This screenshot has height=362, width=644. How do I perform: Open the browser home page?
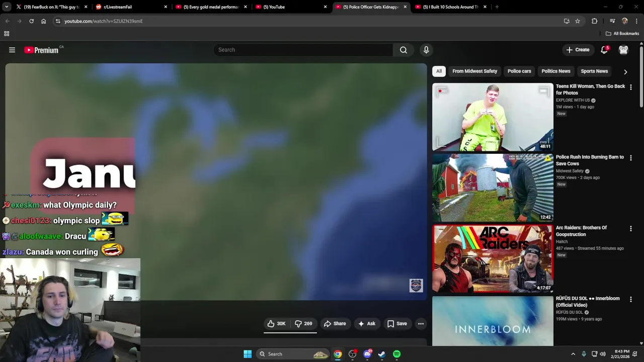tap(43, 21)
